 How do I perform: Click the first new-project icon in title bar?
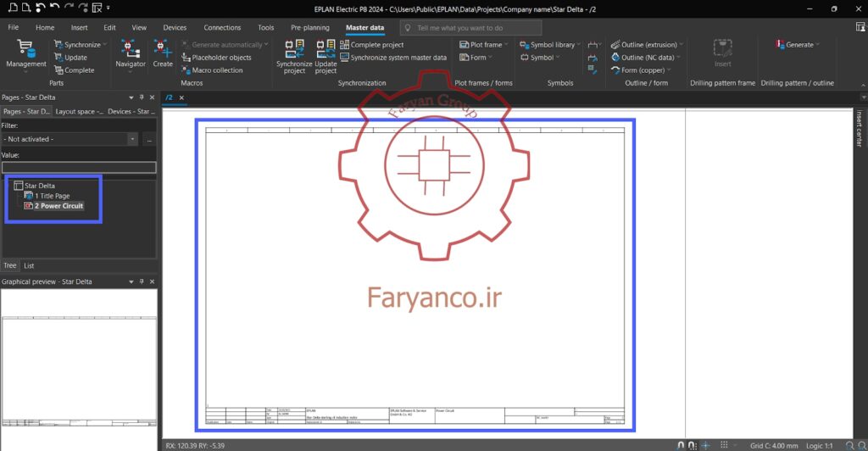tap(12, 8)
